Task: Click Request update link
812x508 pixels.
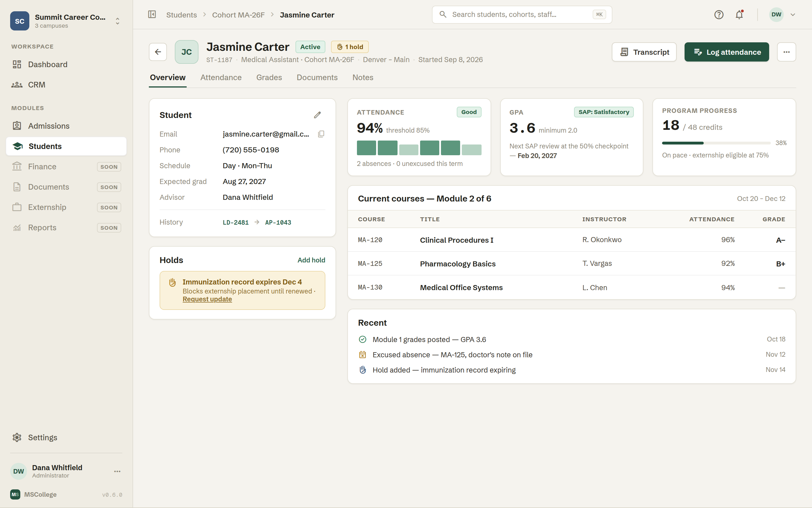Action: tap(207, 299)
